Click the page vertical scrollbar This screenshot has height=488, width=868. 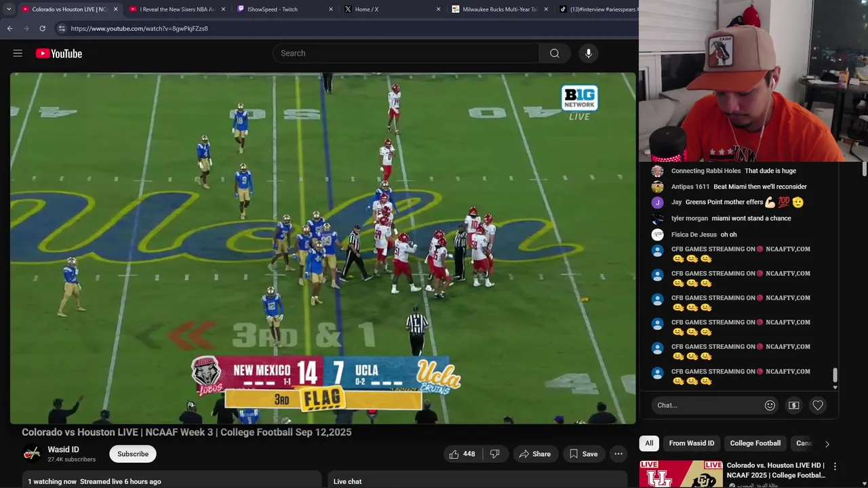pos(865,169)
